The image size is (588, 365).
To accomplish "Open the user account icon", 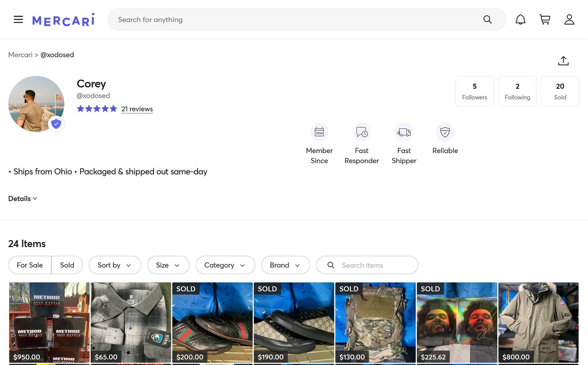I will pos(569,19).
